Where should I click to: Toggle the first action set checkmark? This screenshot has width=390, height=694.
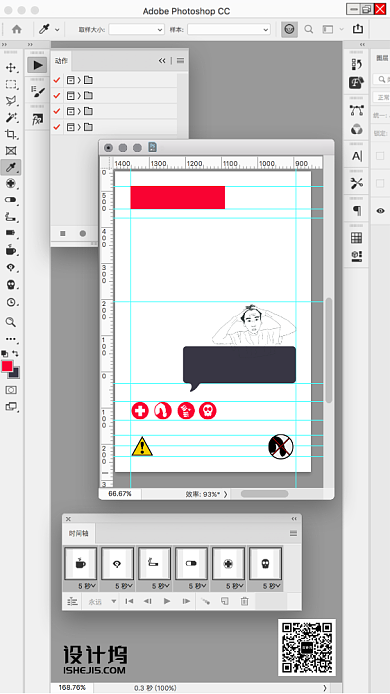click(57, 80)
